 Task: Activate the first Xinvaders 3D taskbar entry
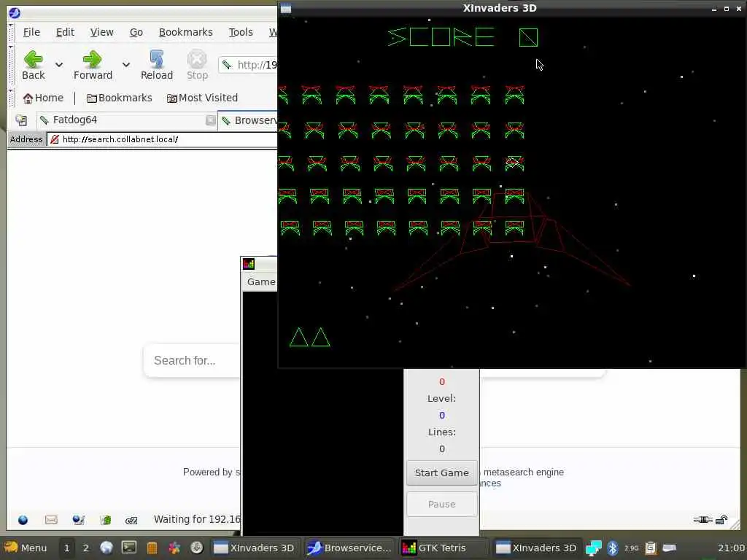pyautogui.click(x=255, y=548)
